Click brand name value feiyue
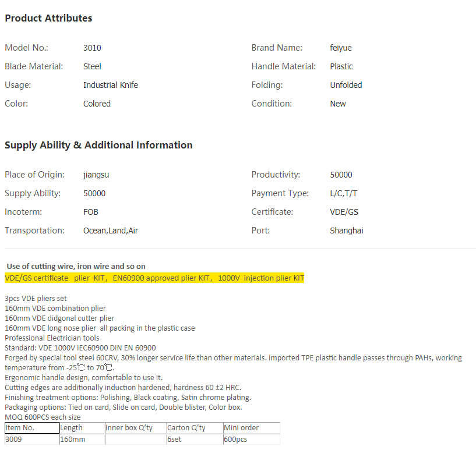 tap(341, 48)
